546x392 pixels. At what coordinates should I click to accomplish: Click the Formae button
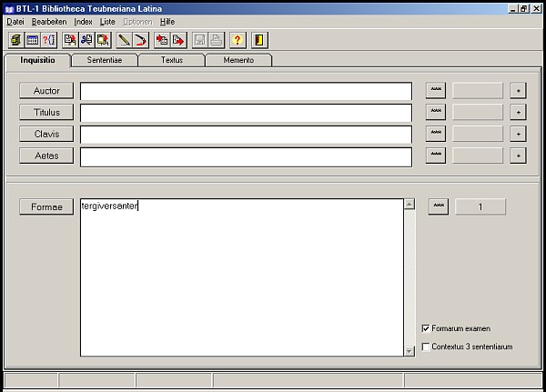(x=46, y=206)
